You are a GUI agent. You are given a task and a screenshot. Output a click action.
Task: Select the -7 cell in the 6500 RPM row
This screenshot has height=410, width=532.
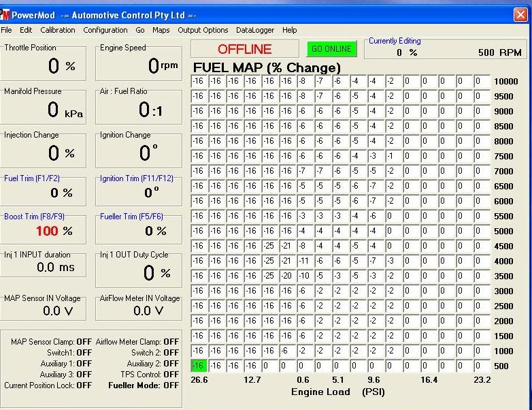point(376,185)
